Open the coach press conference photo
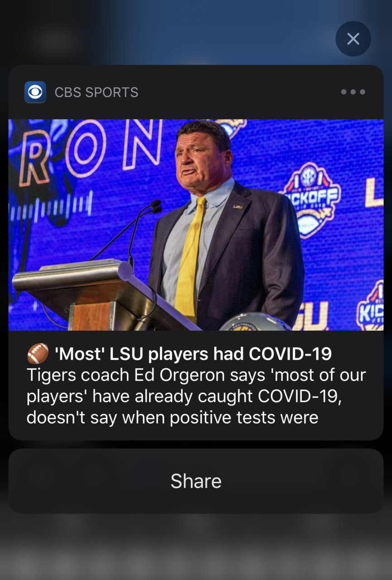The height and width of the screenshot is (580, 392). point(196,225)
